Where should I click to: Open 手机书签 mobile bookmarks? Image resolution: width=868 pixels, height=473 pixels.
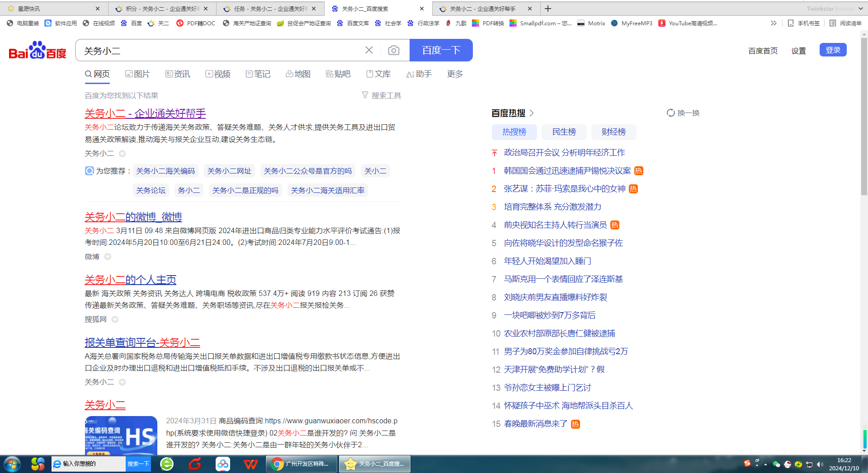coord(804,23)
